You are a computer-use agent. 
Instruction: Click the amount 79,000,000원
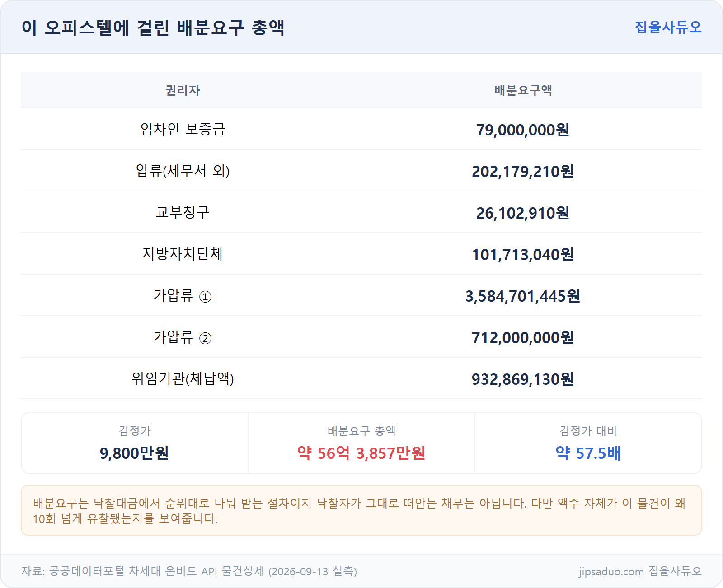523,130
